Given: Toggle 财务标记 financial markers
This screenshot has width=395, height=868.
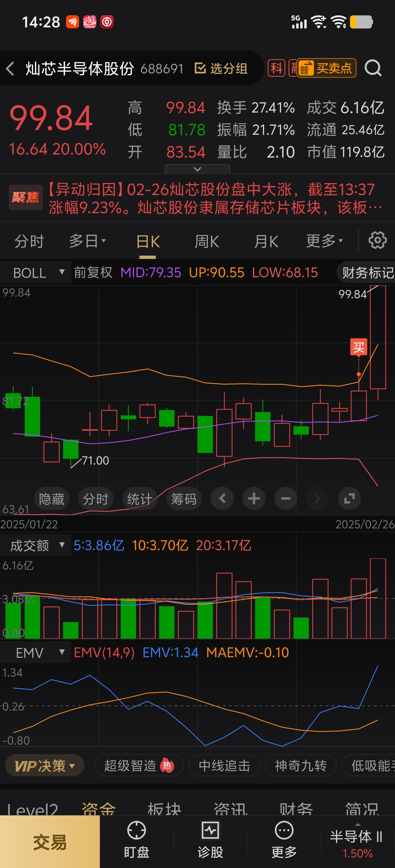Looking at the screenshot, I should (366, 272).
